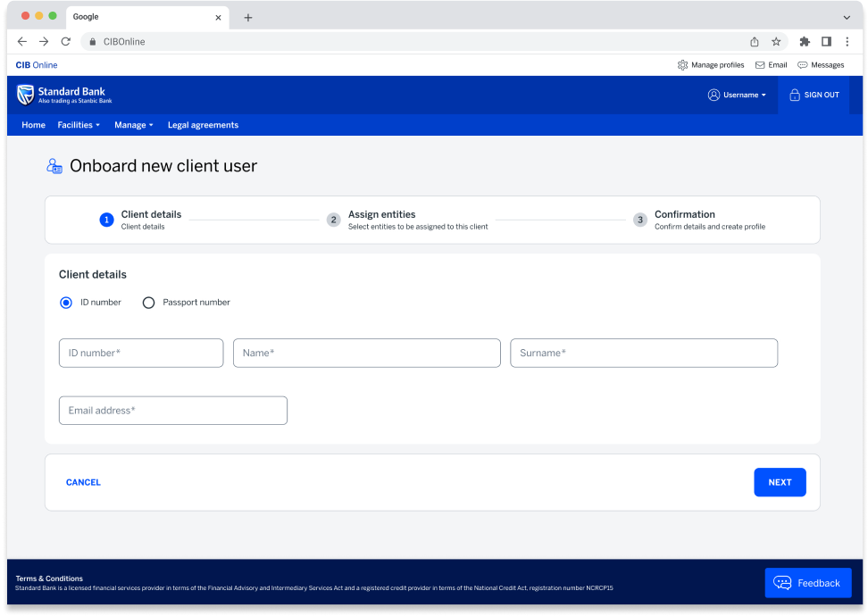Bookmark page using star icon
This screenshot has width=868, height=616.
click(x=776, y=42)
